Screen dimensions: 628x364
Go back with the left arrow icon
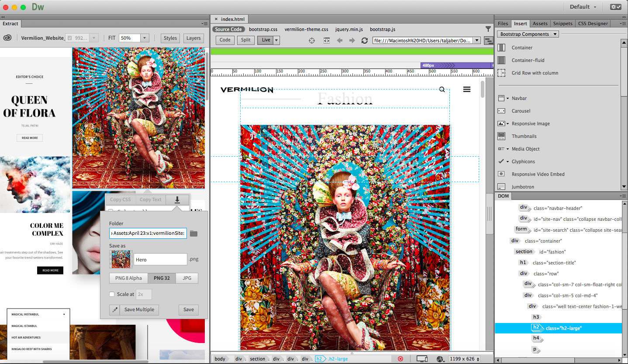click(x=339, y=40)
